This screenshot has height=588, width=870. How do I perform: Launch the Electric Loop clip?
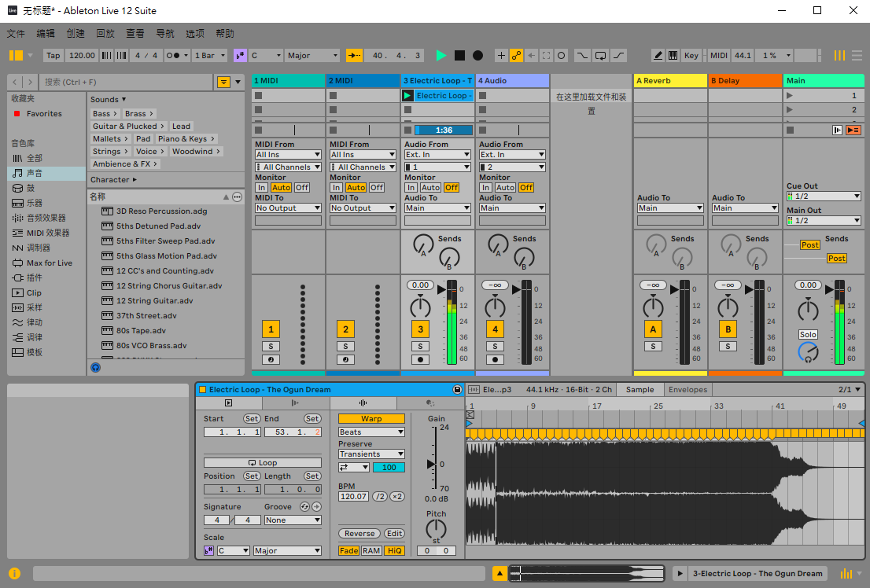coord(407,95)
